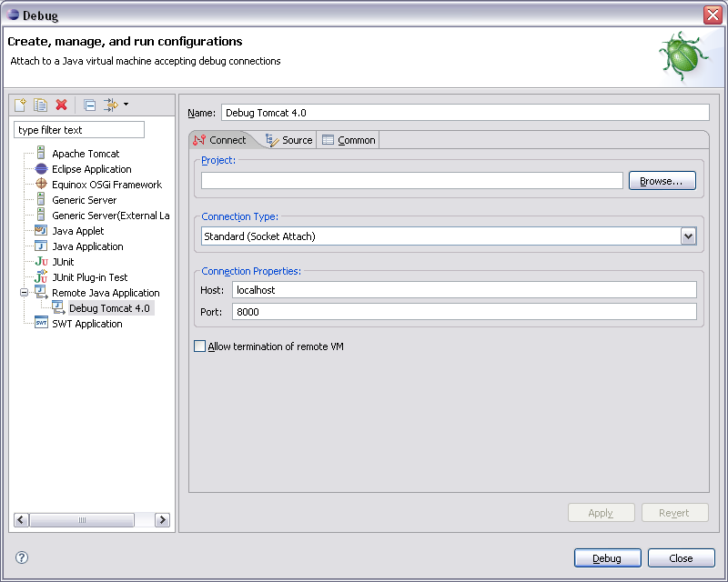Viewport: 728px width, 582px height.
Task: Select Equinox OSGi Framework entry
Action: tap(106, 185)
